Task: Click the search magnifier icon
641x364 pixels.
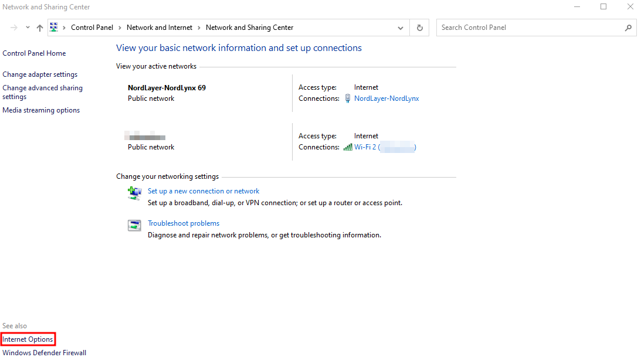Action: (628, 27)
